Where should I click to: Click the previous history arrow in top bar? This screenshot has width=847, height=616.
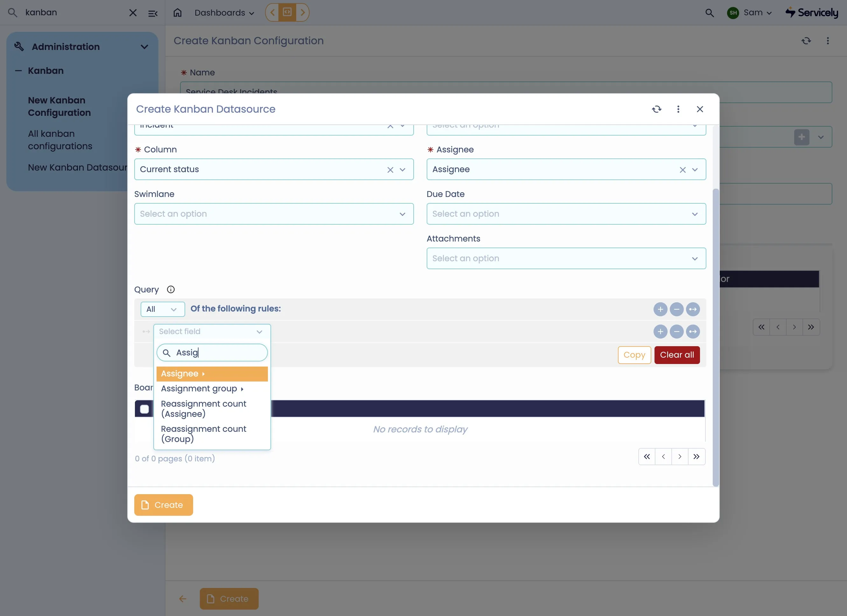coord(272,12)
